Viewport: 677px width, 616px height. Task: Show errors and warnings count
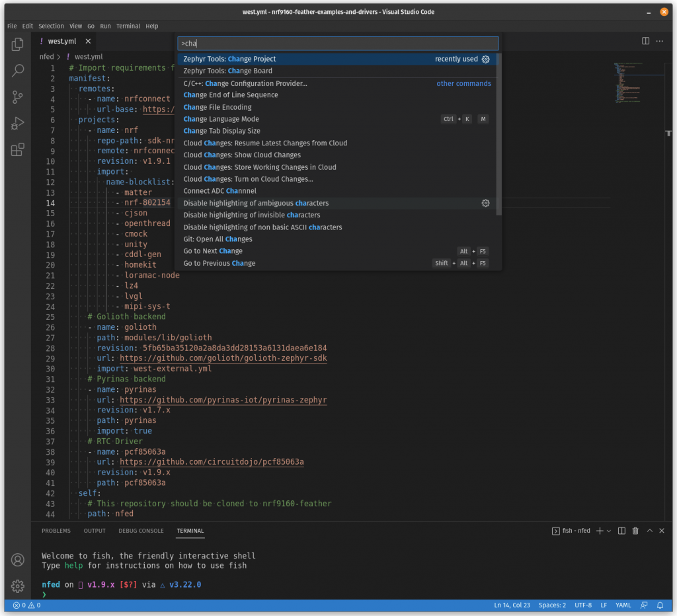coord(26,605)
